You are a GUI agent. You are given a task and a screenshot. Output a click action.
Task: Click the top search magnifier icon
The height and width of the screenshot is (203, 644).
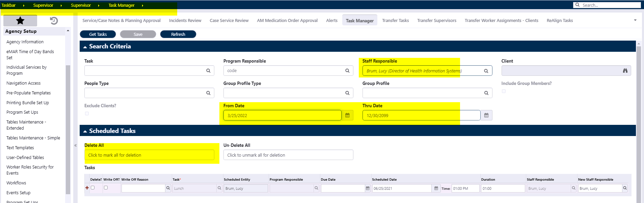click(578, 5)
